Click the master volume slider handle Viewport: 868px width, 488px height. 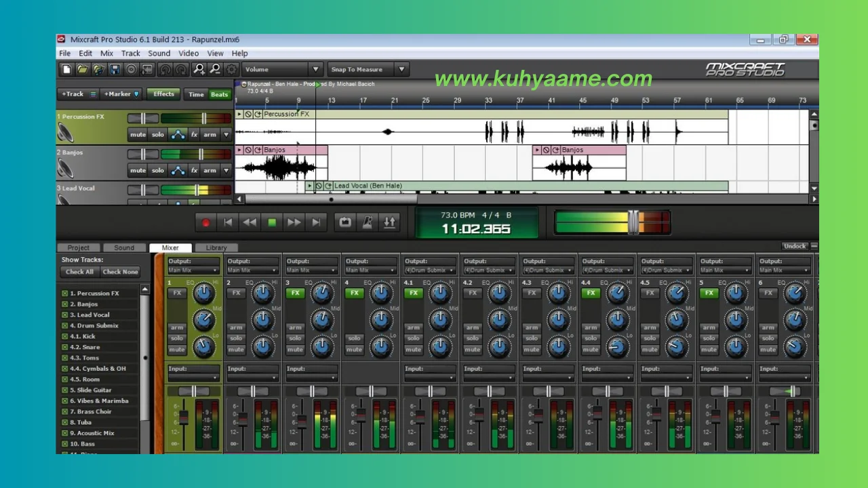633,222
